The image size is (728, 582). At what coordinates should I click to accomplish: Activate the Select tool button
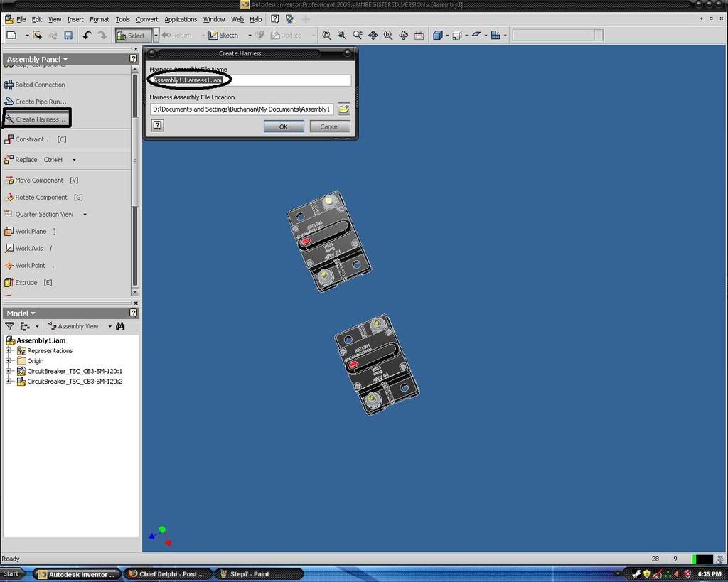[x=133, y=36]
